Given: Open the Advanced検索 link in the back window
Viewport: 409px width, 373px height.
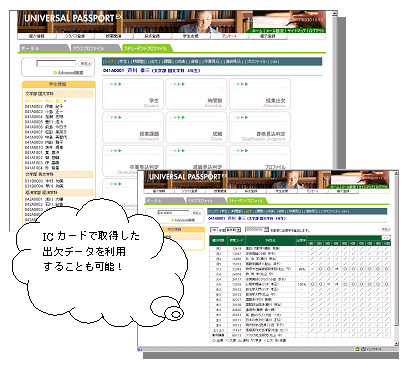Looking at the screenshot, I should tap(70, 73).
